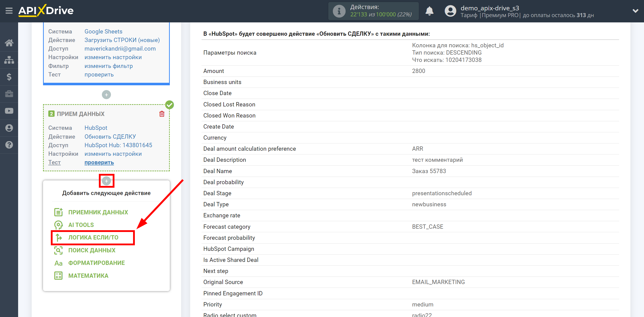Click the ПРИЕМНИК ДАННЫХ icon

tap(58, 212)
